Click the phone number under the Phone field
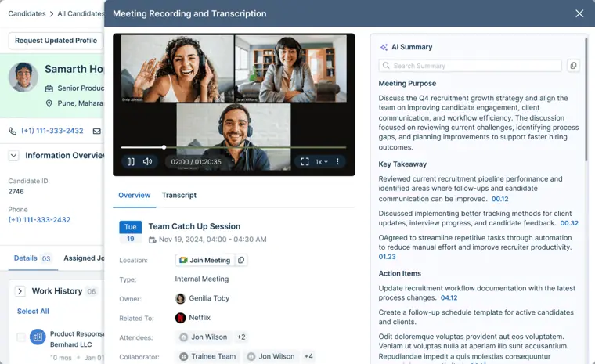This screenshot has height=364, width=595. [39, 220]
